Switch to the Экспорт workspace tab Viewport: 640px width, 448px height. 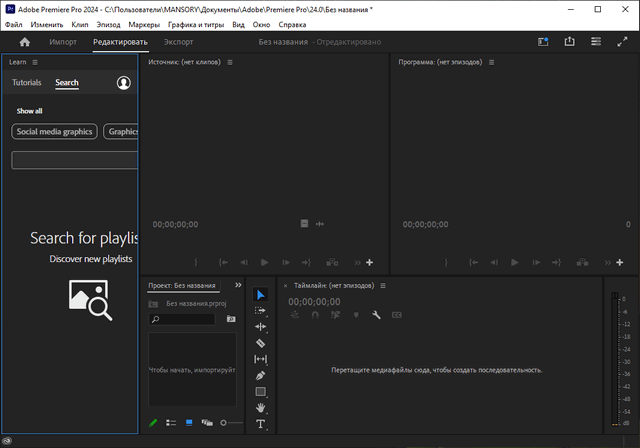pyautogui.click(x=179, y=42)
